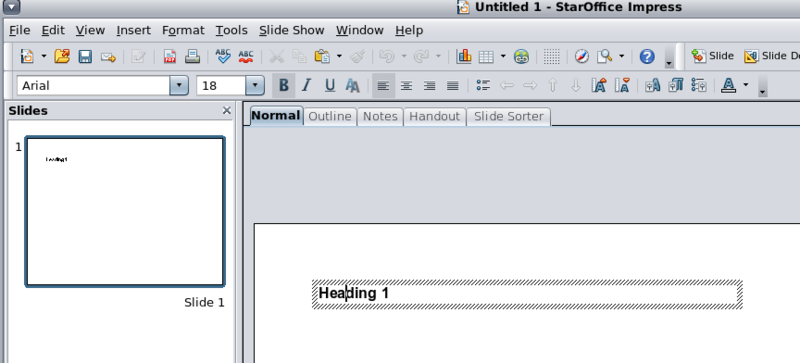
Task: Paste from clipboard icon
Action: point(322,56)
